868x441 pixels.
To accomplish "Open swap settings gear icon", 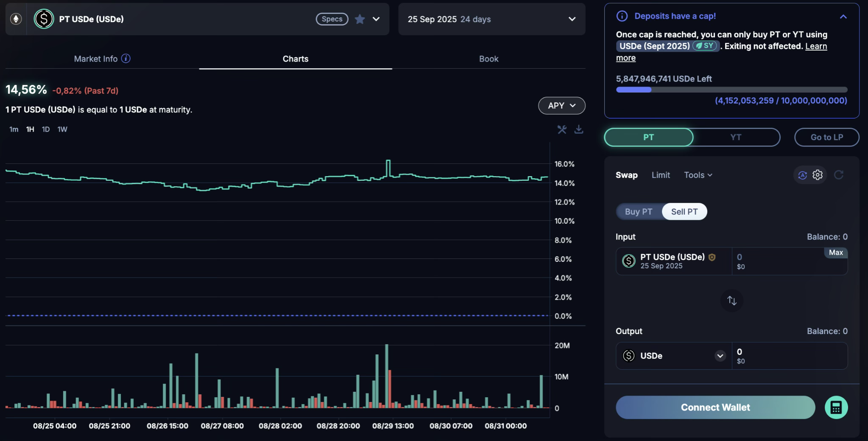I will tap(818, 175).
